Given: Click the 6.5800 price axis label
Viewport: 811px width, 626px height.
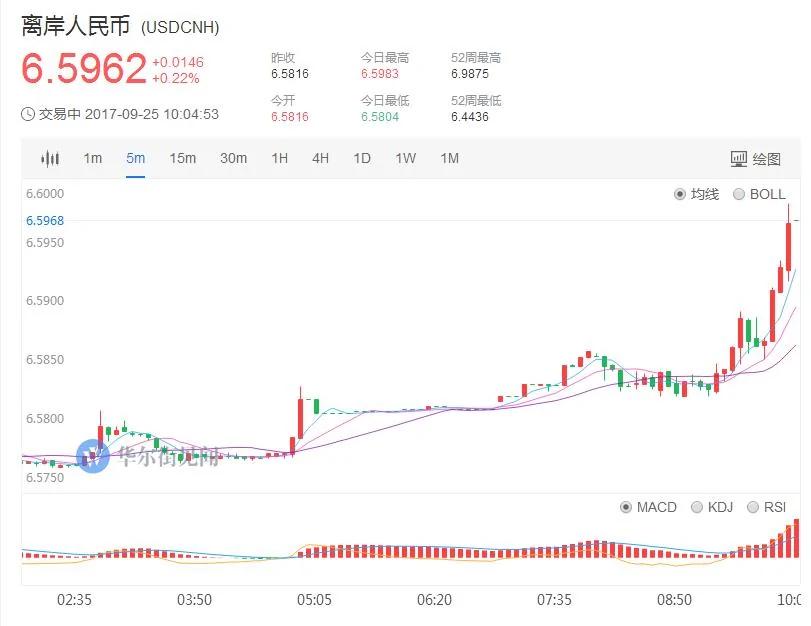Looking at the screenshot, I should click(45, 419).
